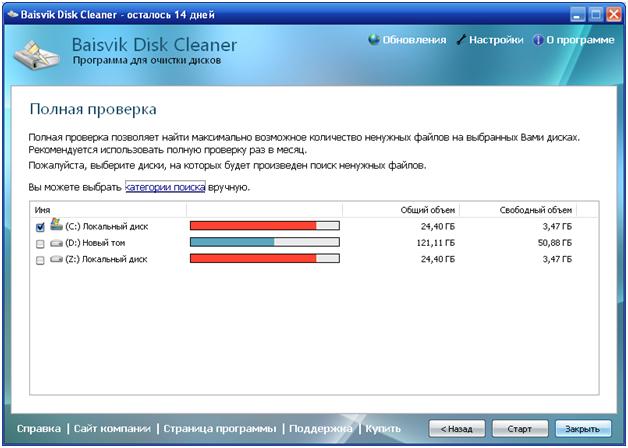The height and width of the screenshot is (448, 628).
Task: Click the Windows drive icon for disk C:
Action: point(56,226)
